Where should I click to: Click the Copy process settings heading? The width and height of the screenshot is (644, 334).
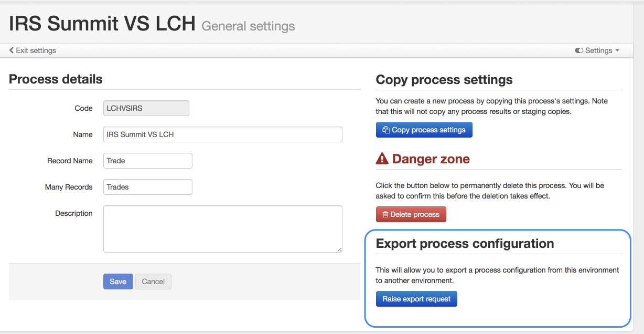444,80
